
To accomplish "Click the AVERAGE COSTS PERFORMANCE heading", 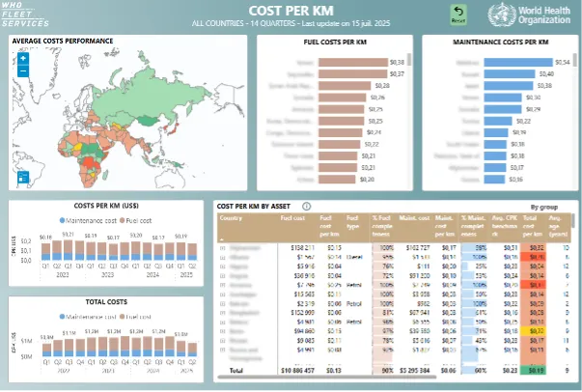I will [x=63, y=42].
